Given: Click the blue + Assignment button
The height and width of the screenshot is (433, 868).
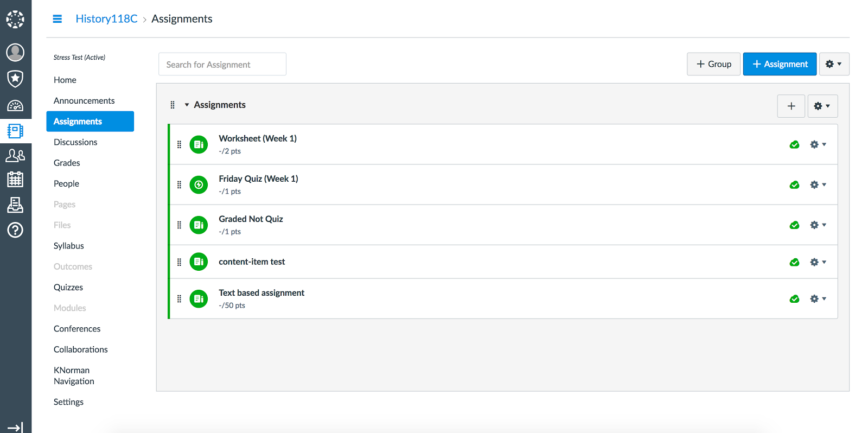Looking at the screenshot, I should coord(780,64).
